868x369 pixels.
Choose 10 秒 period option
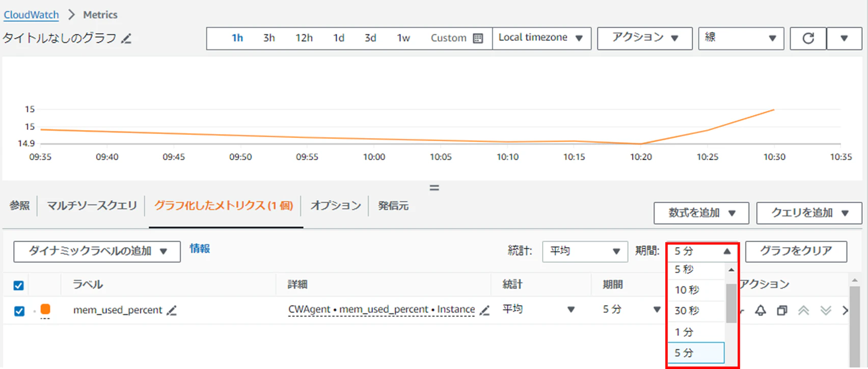click(696, 290)
